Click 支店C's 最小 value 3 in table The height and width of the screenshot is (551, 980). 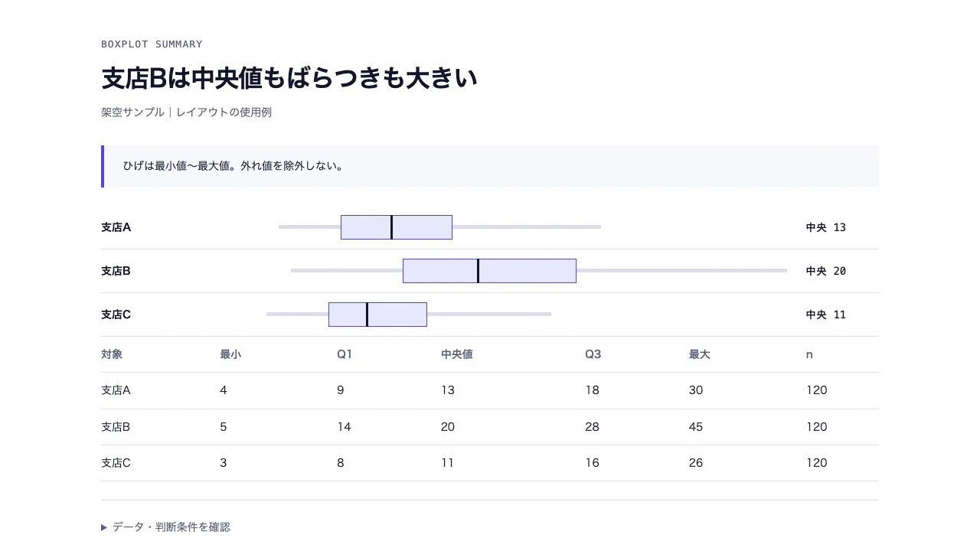point(224,463)
